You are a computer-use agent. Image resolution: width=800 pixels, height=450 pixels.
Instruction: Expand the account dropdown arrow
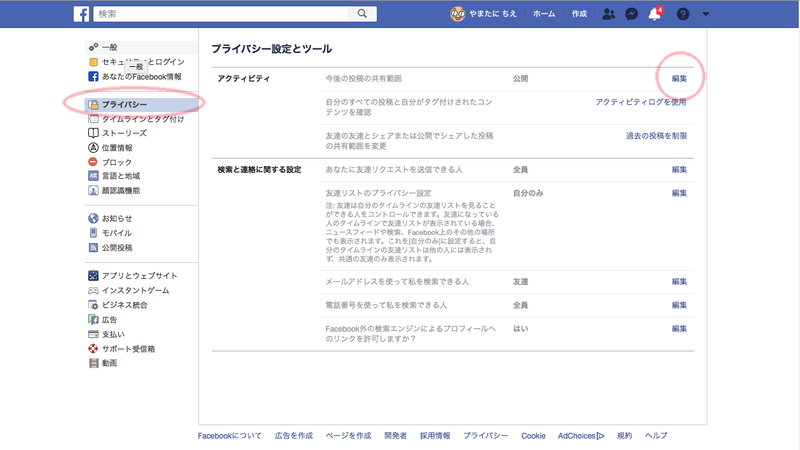[707, 14]
